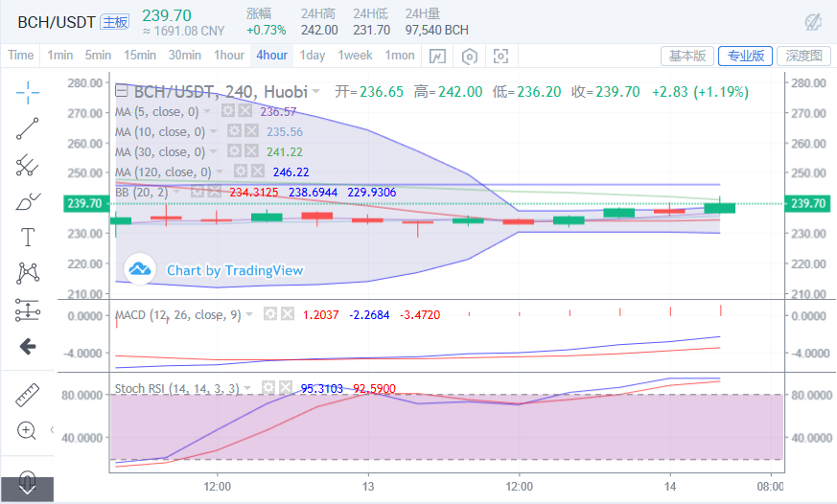This screenshot has width=837, height=504.
Task: Remove the MA 30 indicator
Action: 251,151
